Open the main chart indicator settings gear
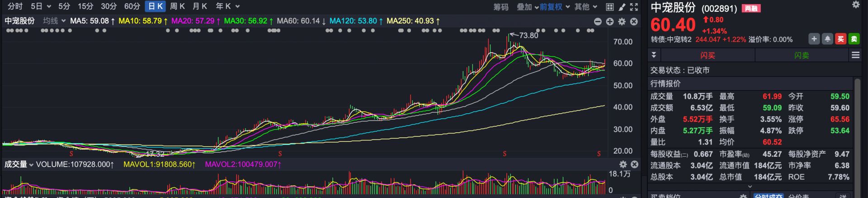Screen dimensions: 868x198 (x=622, y=21)
